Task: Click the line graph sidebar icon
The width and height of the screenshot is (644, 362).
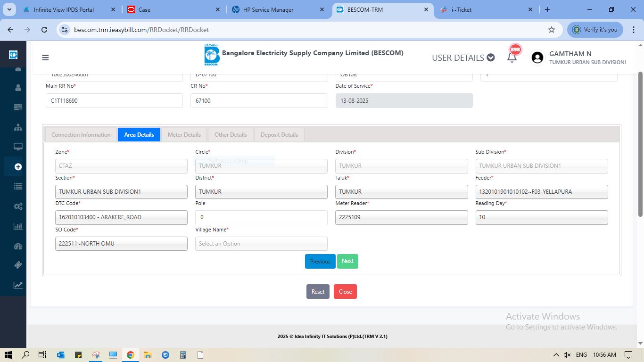Action: (x=18, y=285)
